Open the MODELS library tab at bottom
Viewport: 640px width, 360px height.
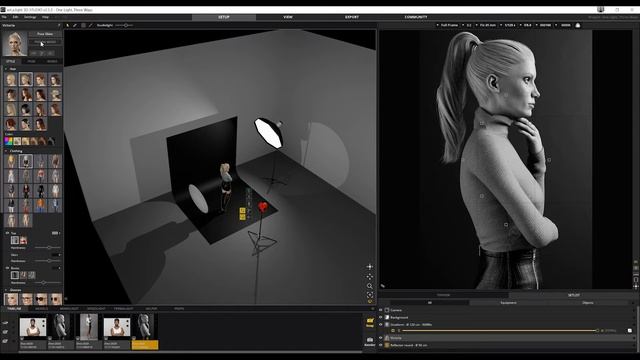(41, 309)
